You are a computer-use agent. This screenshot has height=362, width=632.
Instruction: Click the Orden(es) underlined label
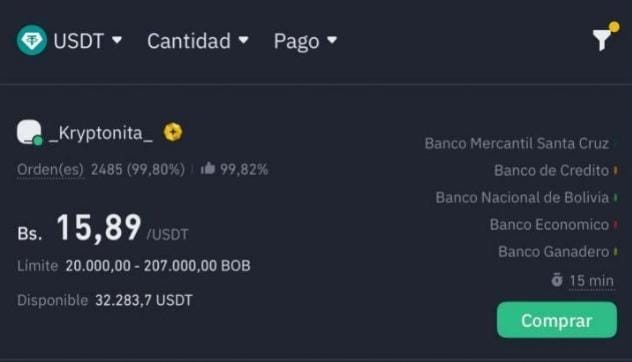50,169
